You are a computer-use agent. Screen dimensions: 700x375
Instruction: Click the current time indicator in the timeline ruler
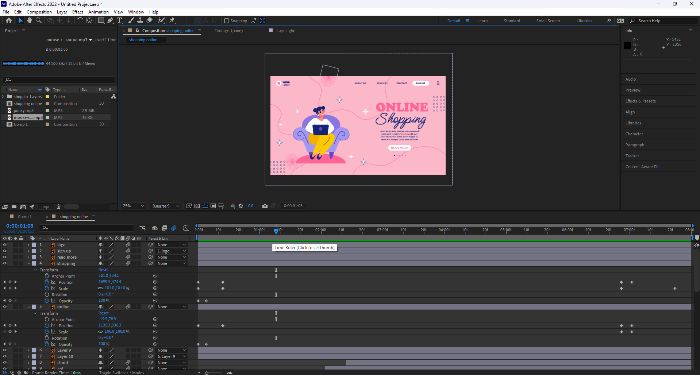click(x=276, y=230)
